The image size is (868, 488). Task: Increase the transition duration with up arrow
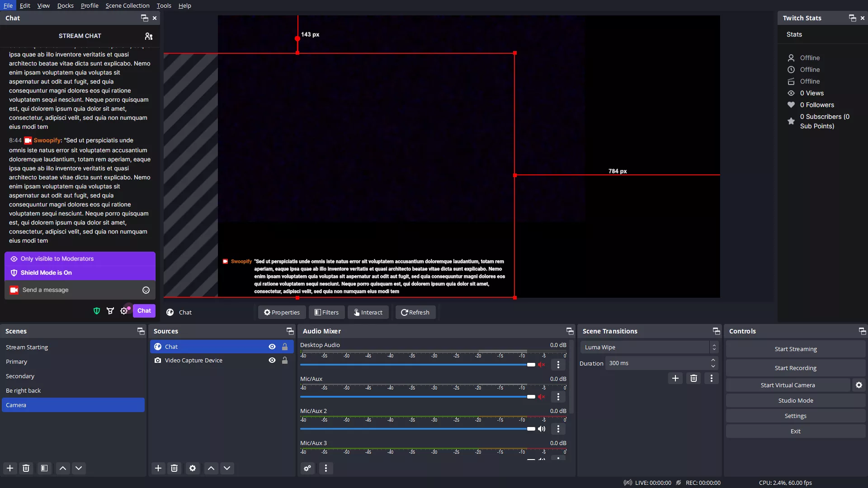coord(713,360)
